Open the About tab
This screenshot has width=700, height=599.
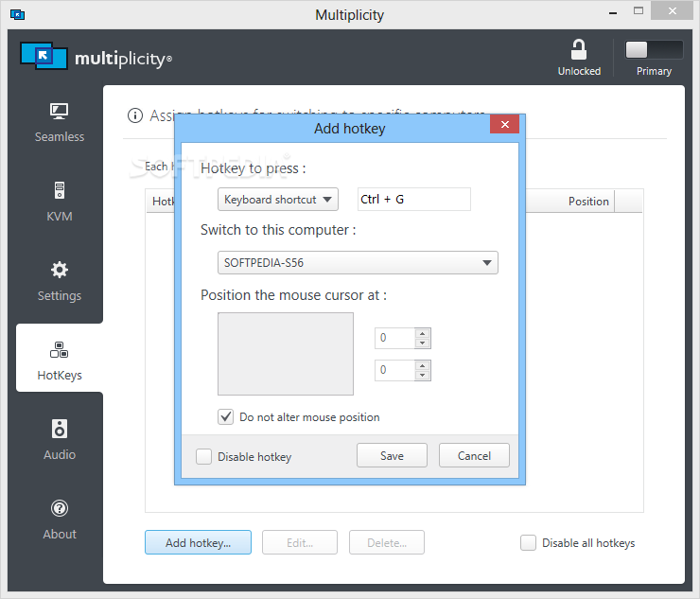pyautogui.click(x=60, y=520)
